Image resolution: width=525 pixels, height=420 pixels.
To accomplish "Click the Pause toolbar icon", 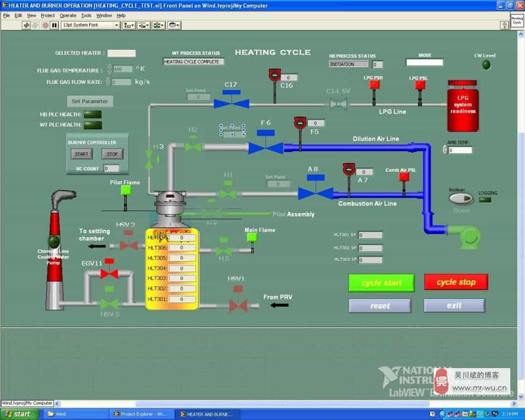I will pos(55,25).
